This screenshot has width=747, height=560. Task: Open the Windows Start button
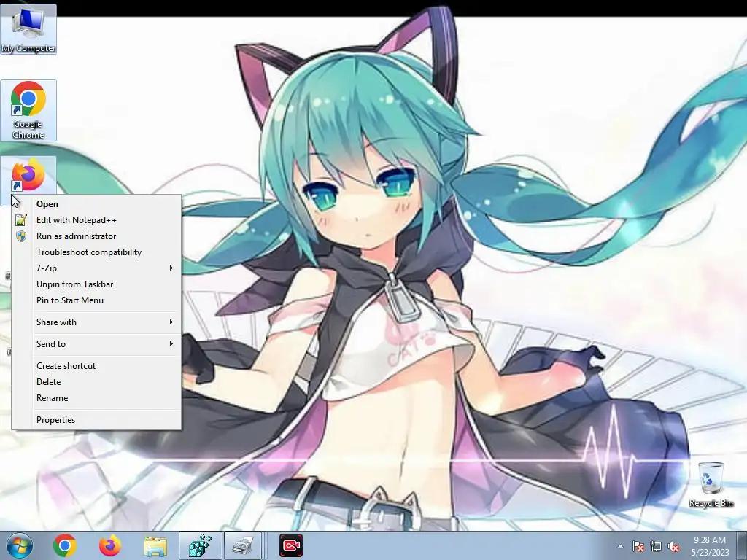tap(20, 545)
